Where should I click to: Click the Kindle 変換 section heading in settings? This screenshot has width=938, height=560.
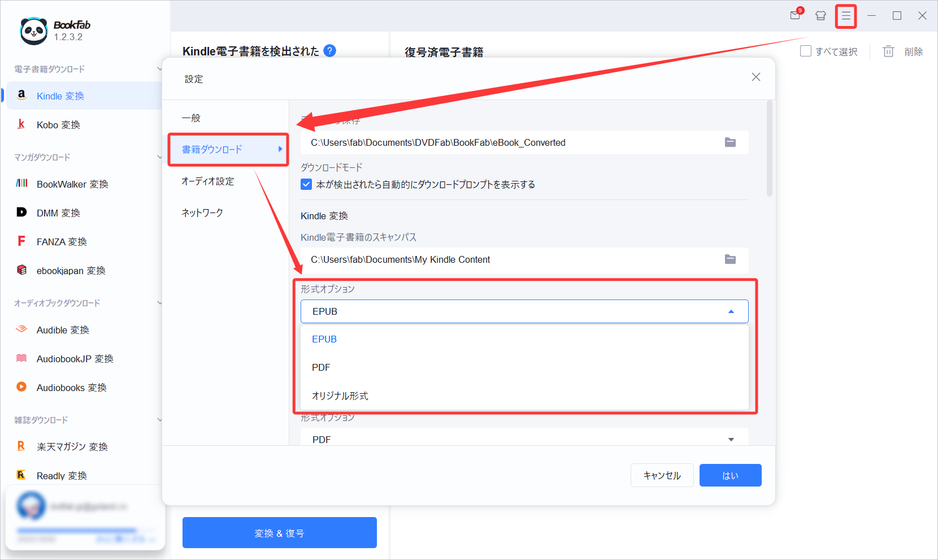pyautogui.click(x=324, y=216)
